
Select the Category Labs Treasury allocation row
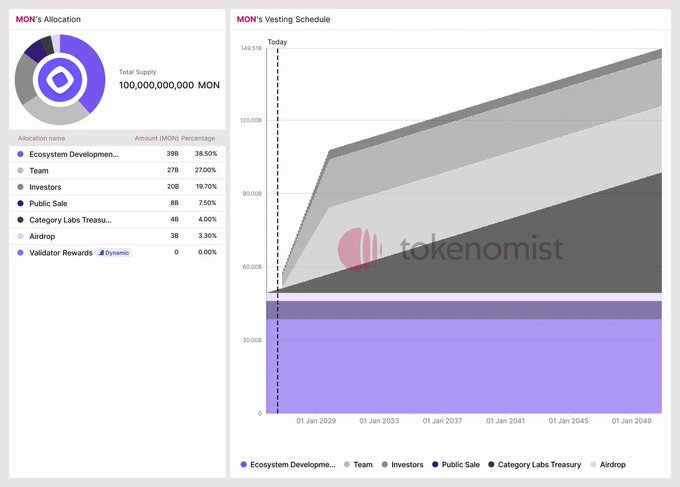coord(117,220)
